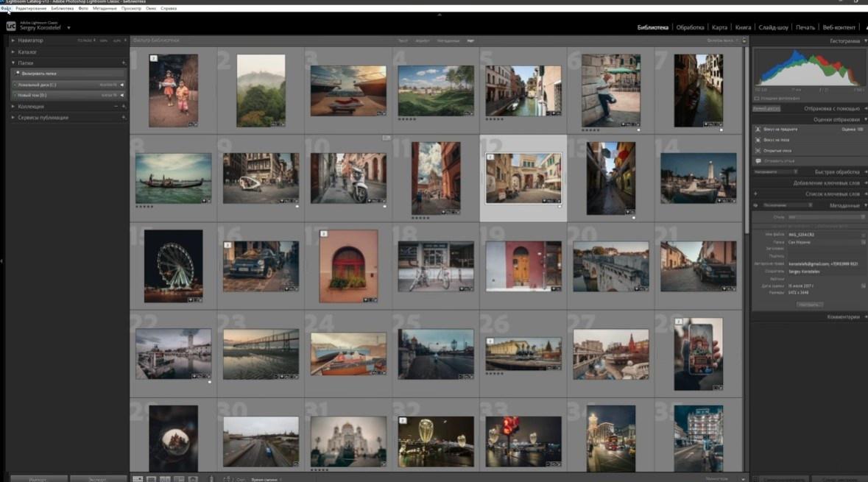Collapse the Гистограмма panel
This screenshot has width=868, height=482.
pos(864,41)
